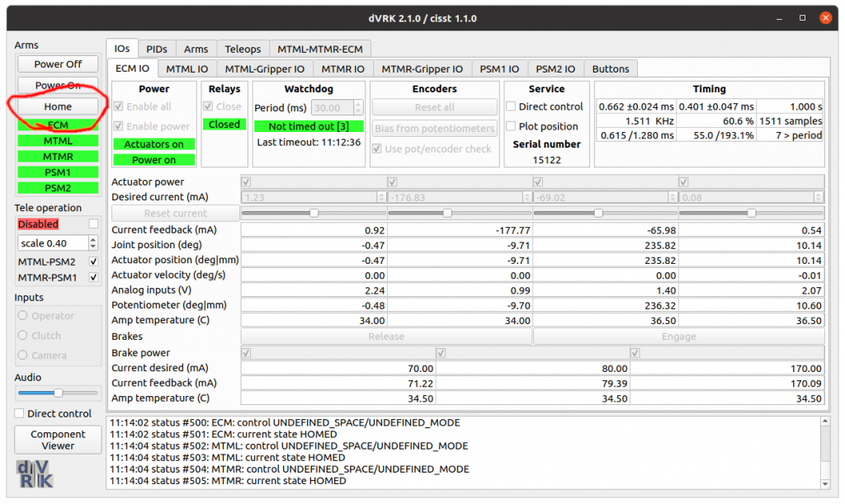Select the ECM arm status button
The image size is (845, 504).
(x=58, y=125)
